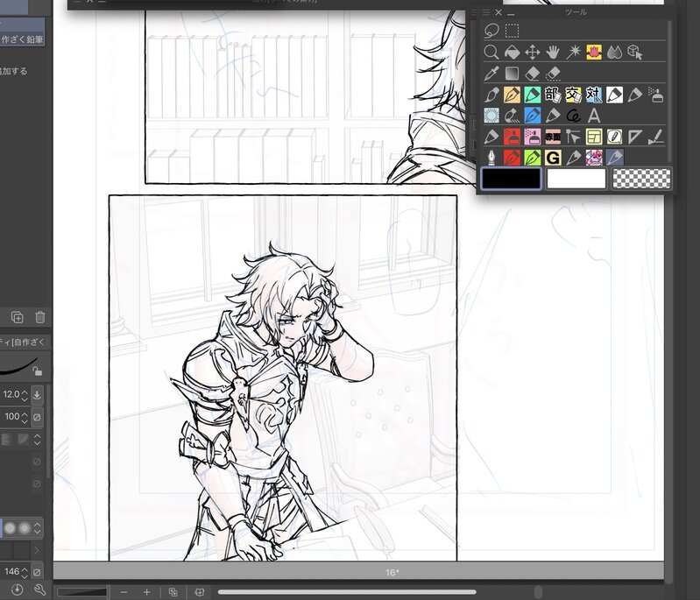Pick the green pen sub tool

532,158
